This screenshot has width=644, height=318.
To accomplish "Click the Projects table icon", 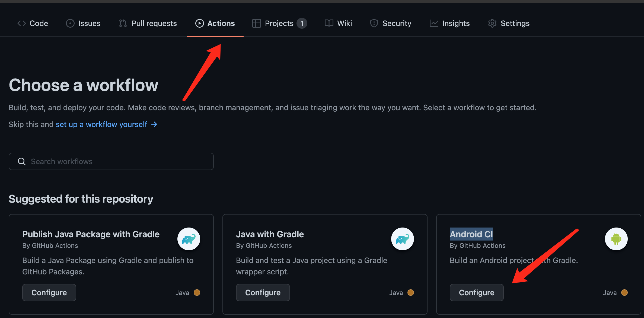I will coord(256,23).
